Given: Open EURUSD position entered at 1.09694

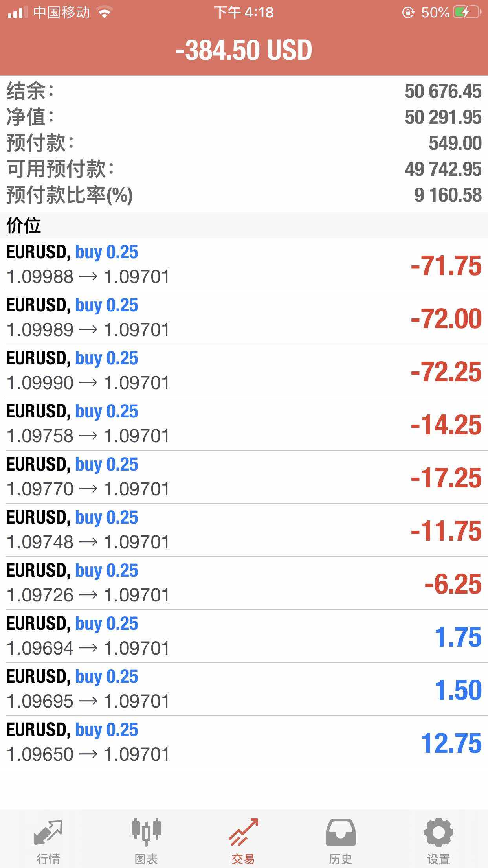Looking at the screenshot, I should point(244,636).
